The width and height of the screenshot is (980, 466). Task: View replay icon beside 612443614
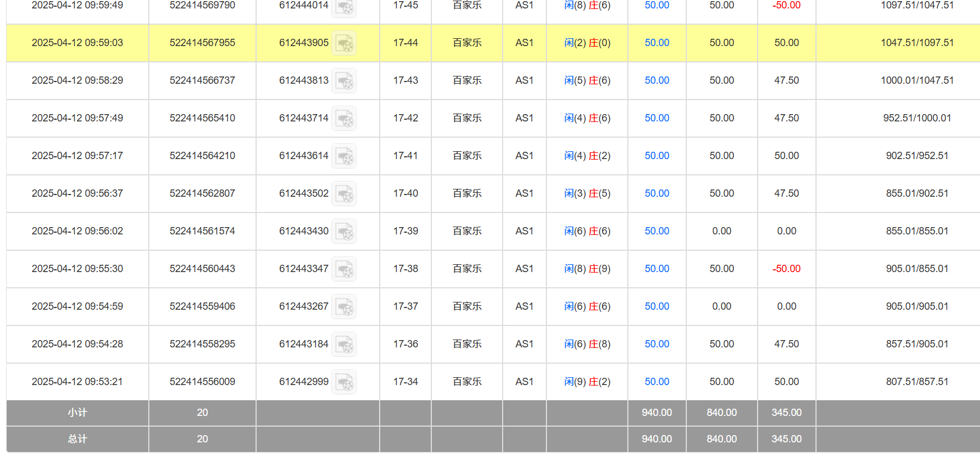point(344,156)
